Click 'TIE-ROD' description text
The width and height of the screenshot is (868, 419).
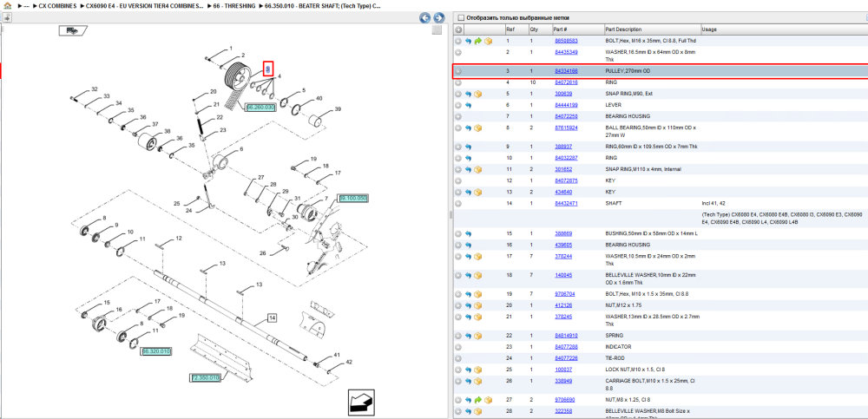click(615, 358)
